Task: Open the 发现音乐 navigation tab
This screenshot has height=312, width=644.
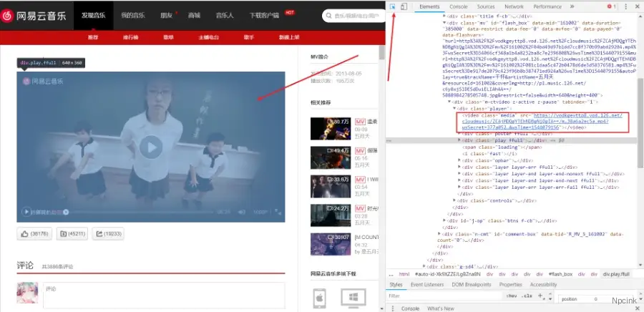Action: coord(94,16)
